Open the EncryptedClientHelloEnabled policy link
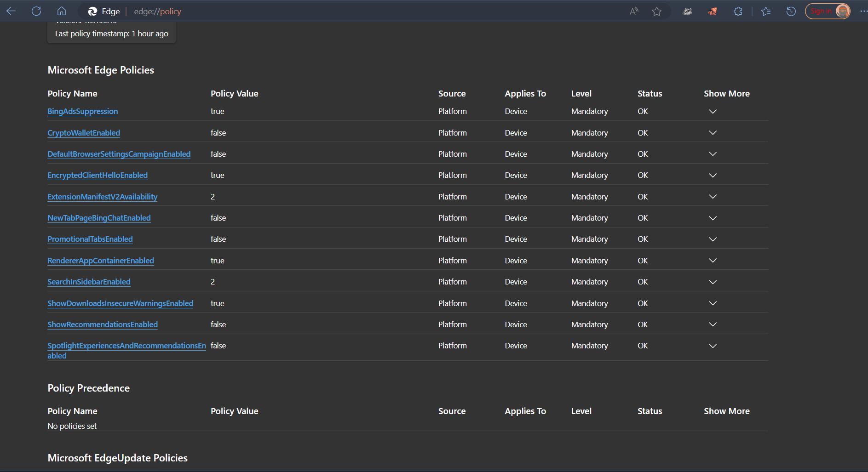Screen dimensions: 868x472 click(98, 175)
